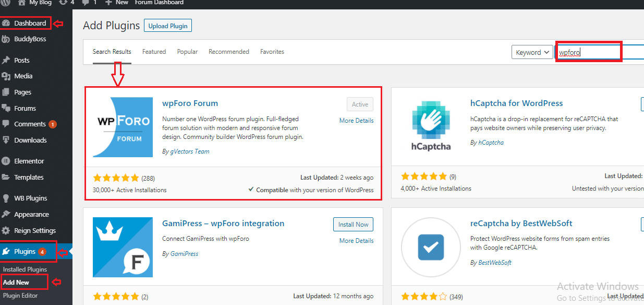Click the Posts pushpin icon
This screenshot has width=644, height=305.
tap(6, 60)
